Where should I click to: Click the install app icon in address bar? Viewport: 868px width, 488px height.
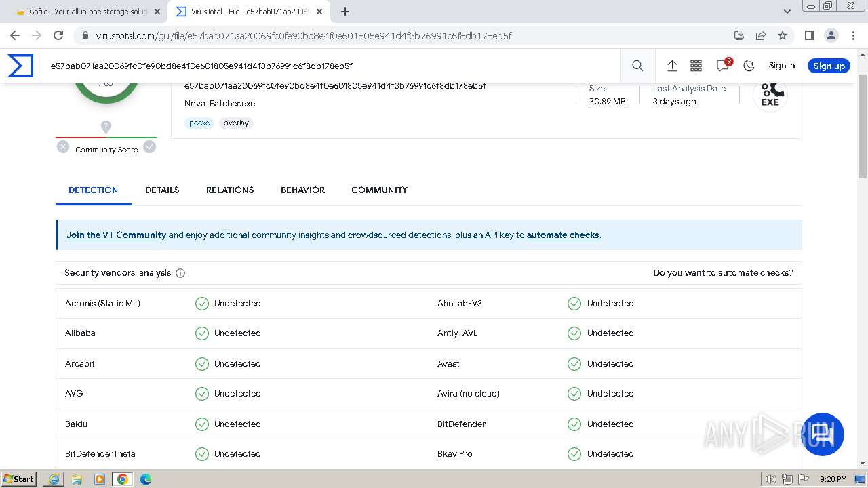[x=739, y=35]
